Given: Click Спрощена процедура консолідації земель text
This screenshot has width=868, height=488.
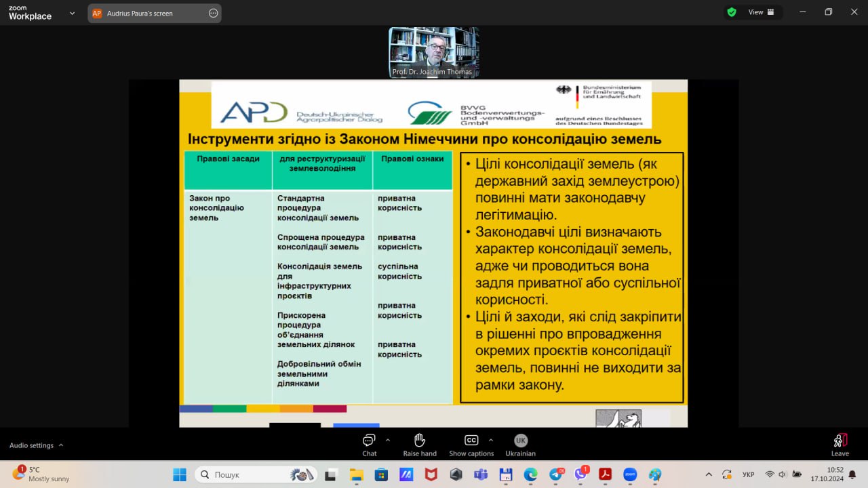Looking at the screenshot, I should pyautogui.click(x=321, y=242).
